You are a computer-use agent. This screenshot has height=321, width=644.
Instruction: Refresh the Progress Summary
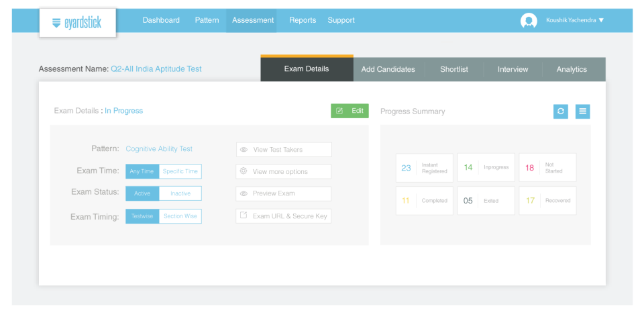561,111
